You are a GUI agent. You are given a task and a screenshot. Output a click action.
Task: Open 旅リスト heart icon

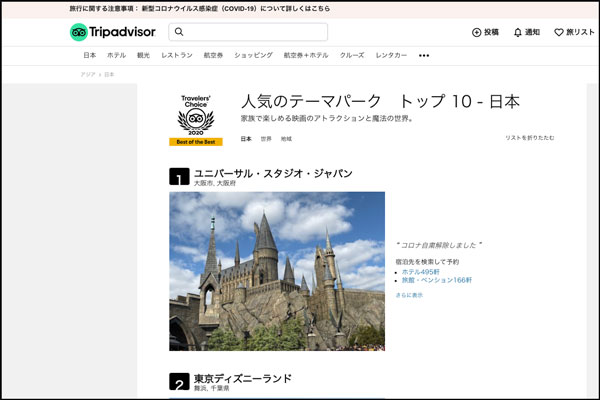pyautogui.click(x=559, y=32)
